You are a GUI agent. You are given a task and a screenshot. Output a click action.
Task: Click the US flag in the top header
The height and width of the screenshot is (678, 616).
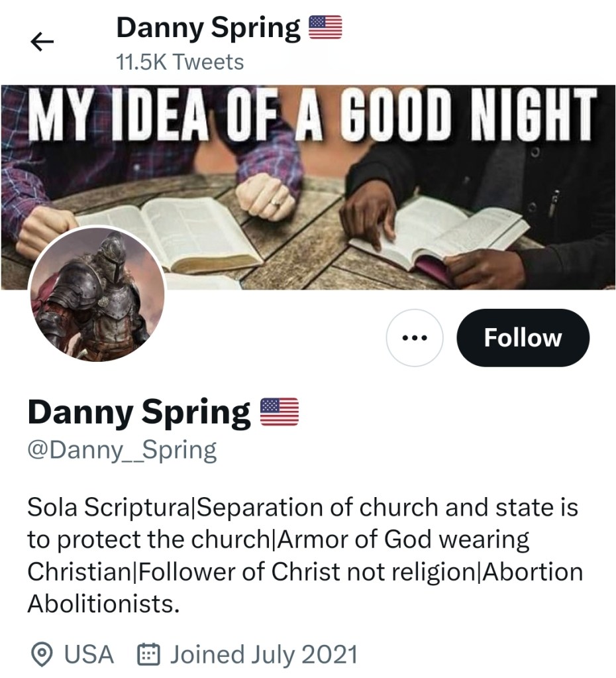point(325,28)
